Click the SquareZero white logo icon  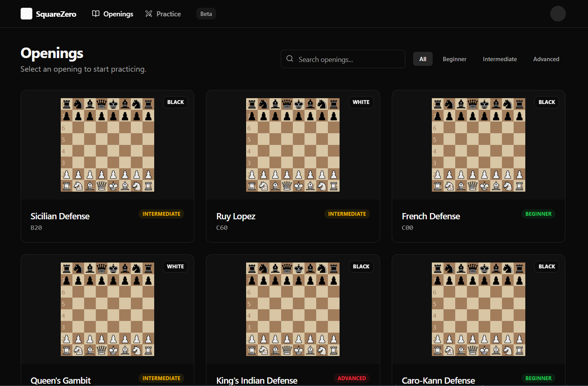click(x=26, y=14)
